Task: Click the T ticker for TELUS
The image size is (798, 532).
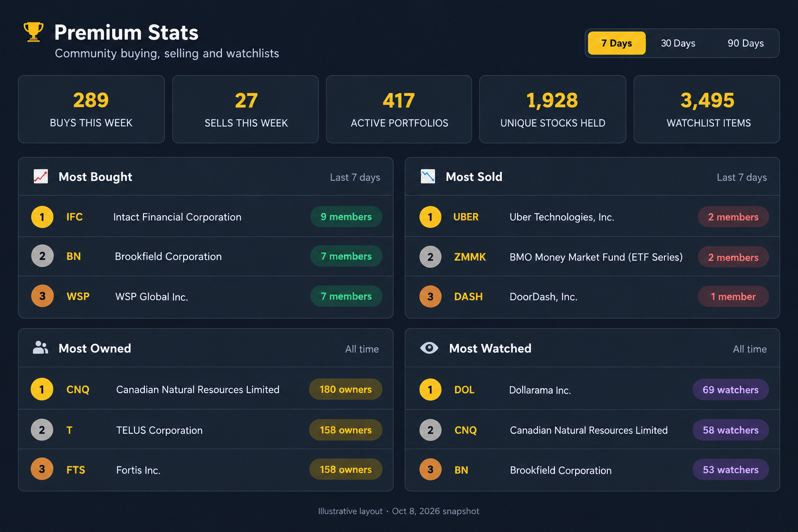Action: (x=69, y=430)
